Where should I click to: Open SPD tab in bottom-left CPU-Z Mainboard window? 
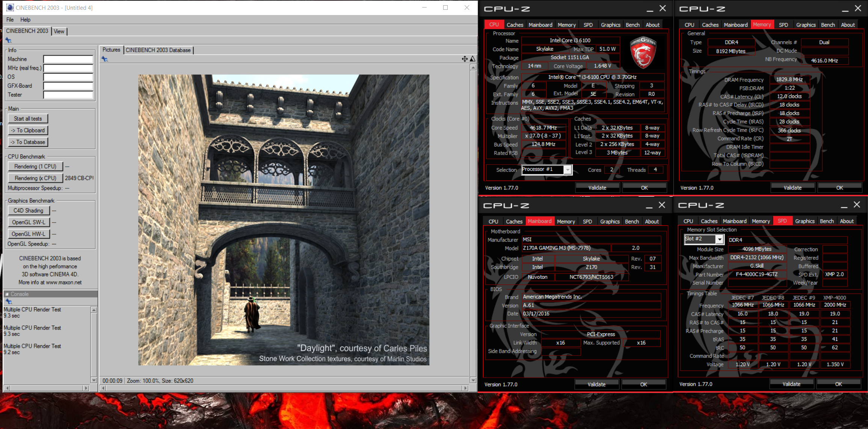[587, 221]
